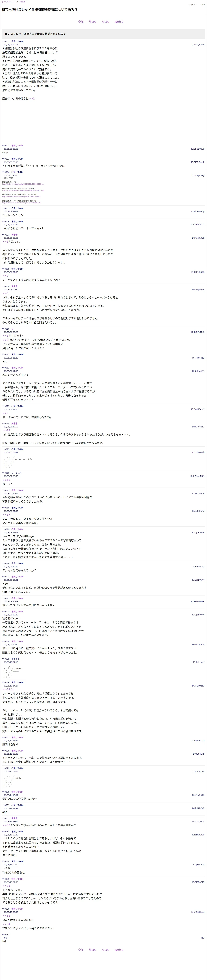Open the 名無しでGO! name link of post 0002

(17, 146)
